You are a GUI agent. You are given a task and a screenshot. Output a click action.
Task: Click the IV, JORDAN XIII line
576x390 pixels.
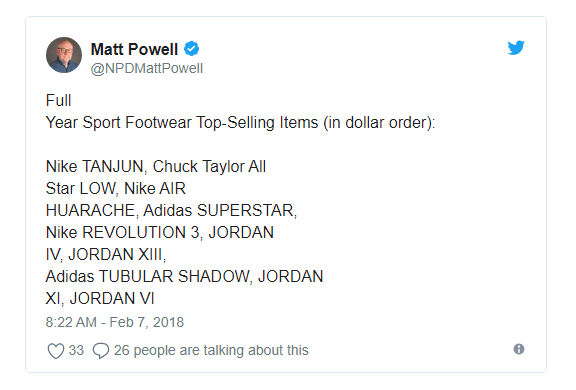click(106, 254)
